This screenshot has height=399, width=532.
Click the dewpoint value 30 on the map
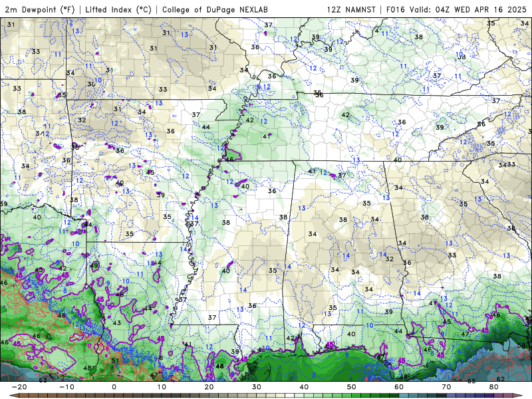[91, 84]
